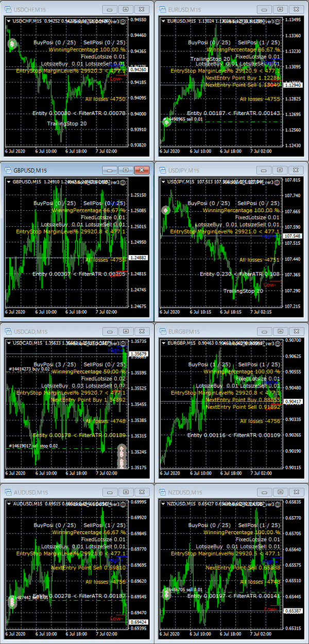The width and height of the screenshot is (309, 644).
Task: Click the NZDUSD,M15 title bar chart icon
Action: click(162, 492)
